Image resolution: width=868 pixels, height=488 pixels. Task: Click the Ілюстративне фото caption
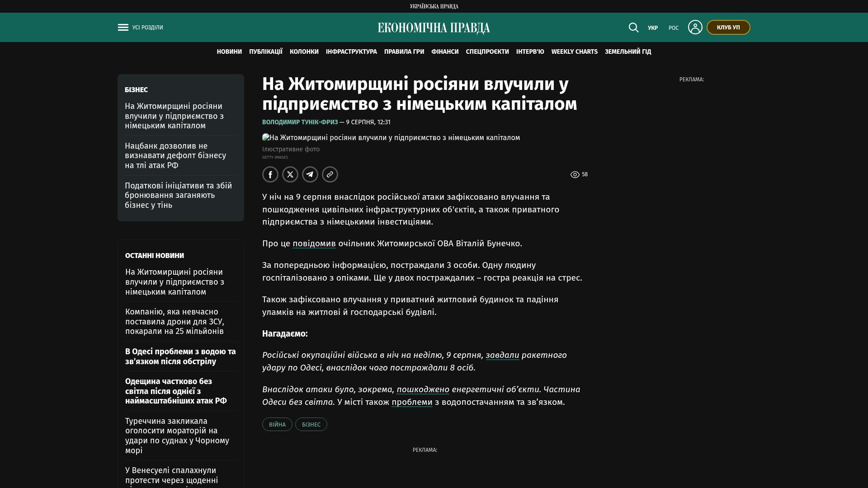click(x=291, y=150)
